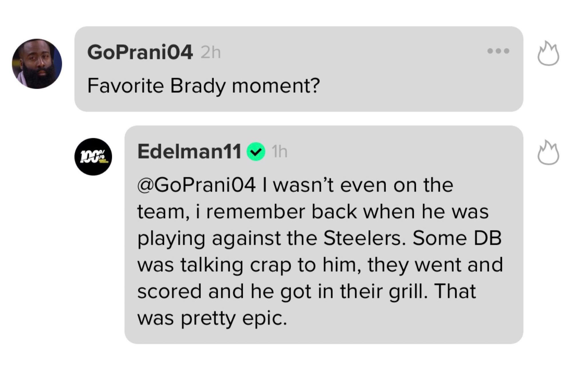586x392 pixels.
Task: Click the @GoPrani04 mention in the reply
Action: [196, 185]
